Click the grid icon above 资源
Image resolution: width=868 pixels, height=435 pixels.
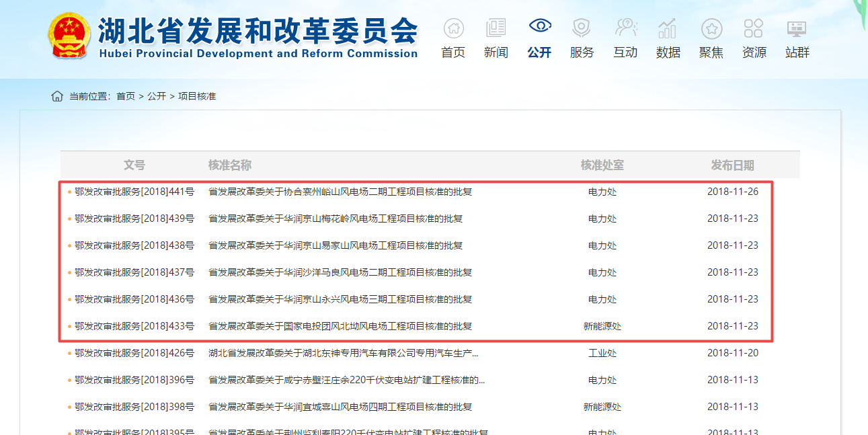coord(754,28)
